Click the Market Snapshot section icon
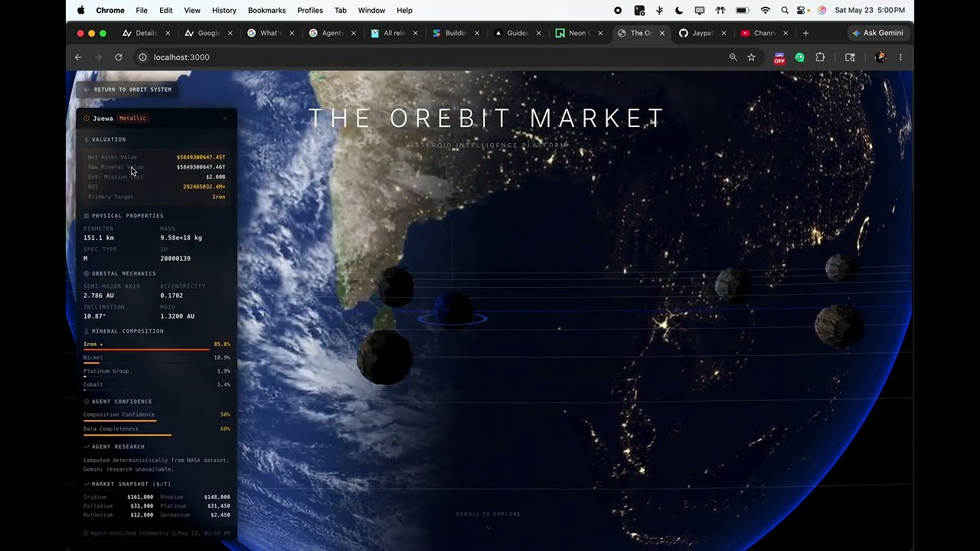Viewport: 980px width, 551px height. [x=87, y=484]
